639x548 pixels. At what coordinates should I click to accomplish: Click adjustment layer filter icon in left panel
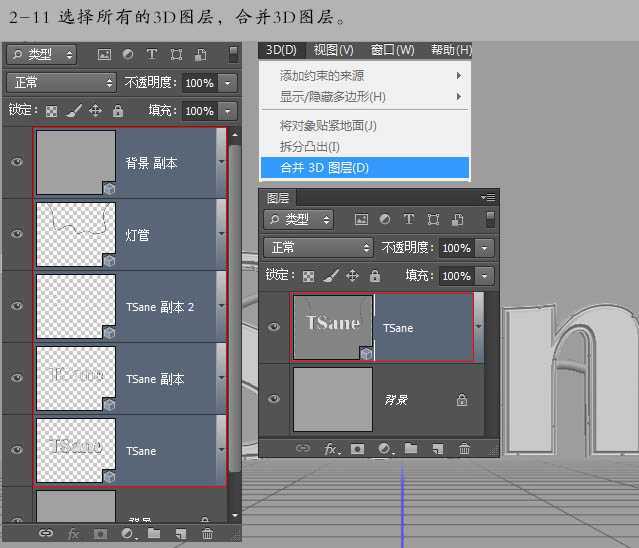pyautogui.click(x=128, y=55)
